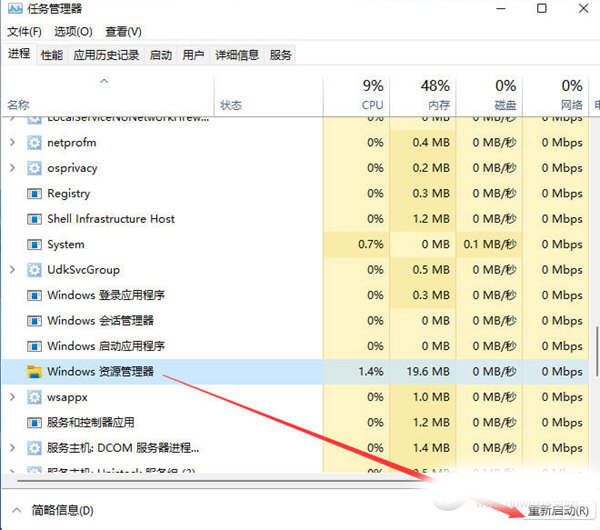Expand the UdkSvcGroup process group
The width and height of the screenshot is (600, 530).
tap(12, 270)
